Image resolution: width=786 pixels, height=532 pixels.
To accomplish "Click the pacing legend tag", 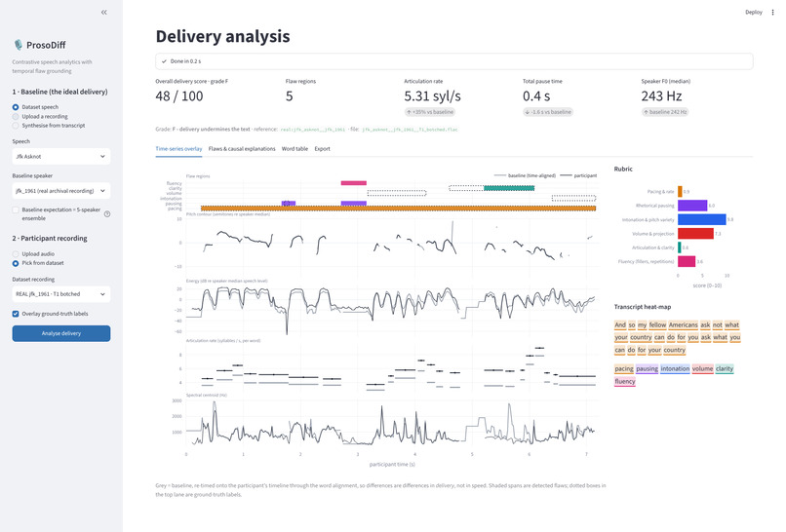I will pos(624,368).
